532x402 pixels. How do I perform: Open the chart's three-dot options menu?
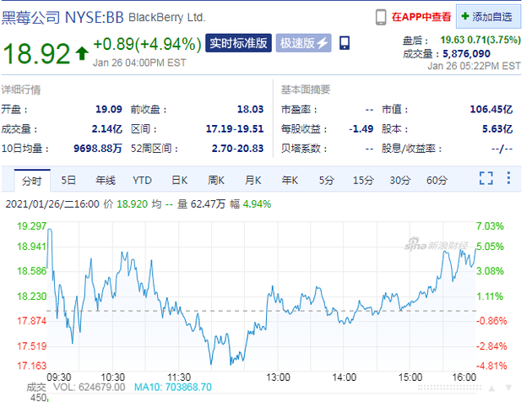coord(508,177)
